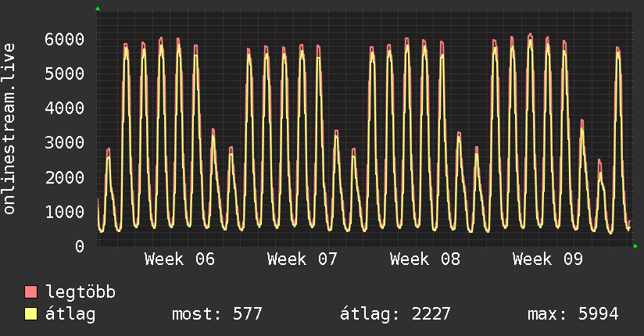Click the yellow átlag legend swatch
Image resolution: width=644 pixels, height=336 pixels.
point(30,313)
